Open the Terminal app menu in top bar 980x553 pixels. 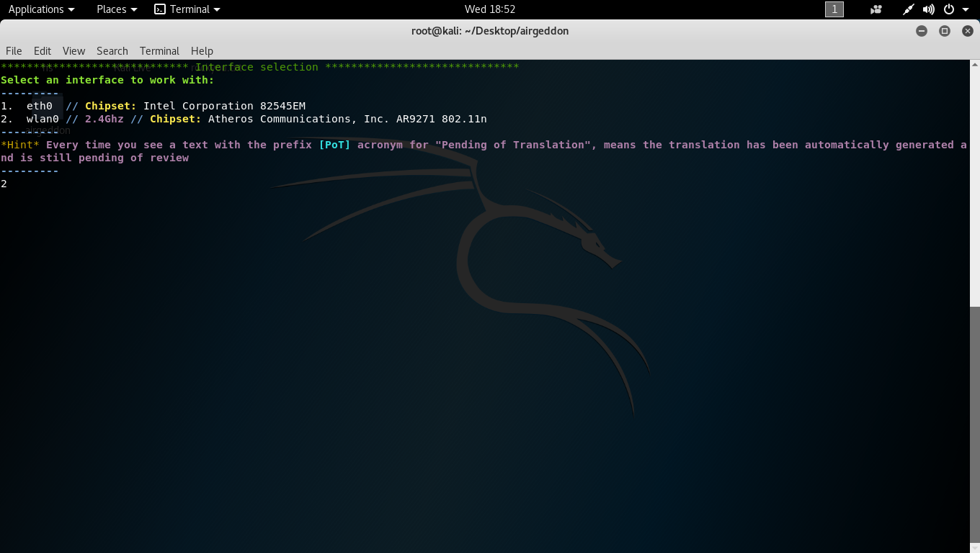(x=187, y=9)
